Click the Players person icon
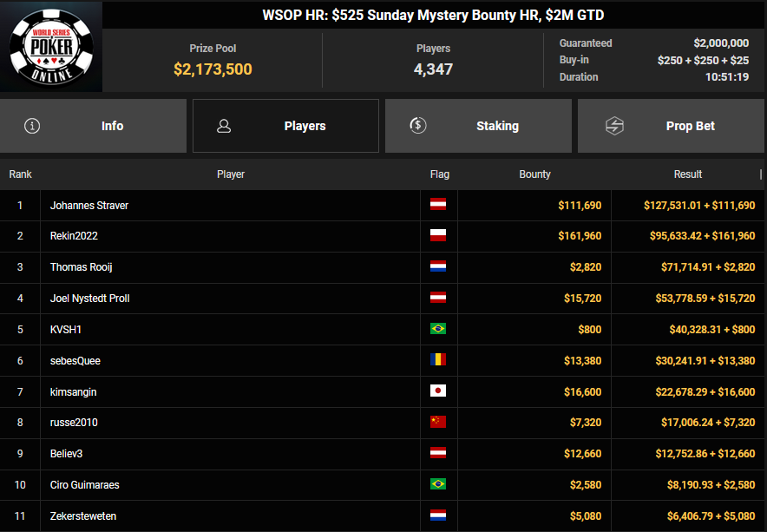The width and height of the screenshot is (767, 532). (224, 126)
